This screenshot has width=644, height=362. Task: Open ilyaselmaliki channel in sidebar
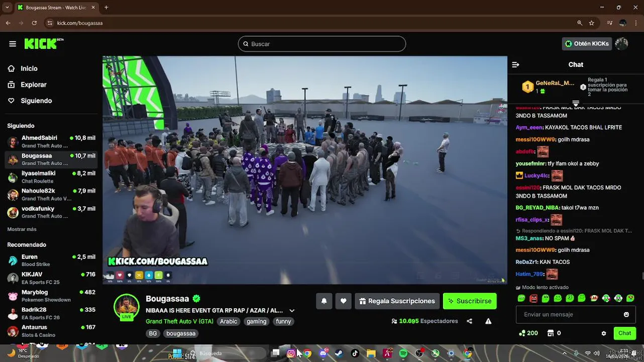tap(51, 177)
